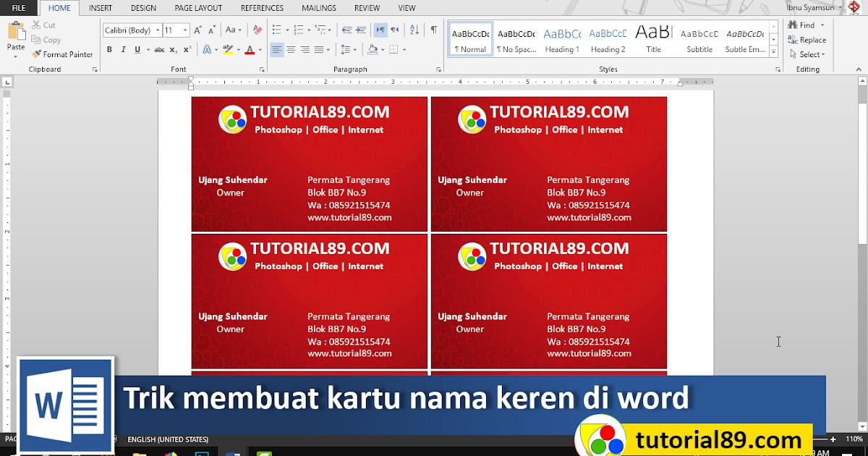Apply the Heading 1 style
This screenshot has height=456, width=868.
[x=562, y=40]
